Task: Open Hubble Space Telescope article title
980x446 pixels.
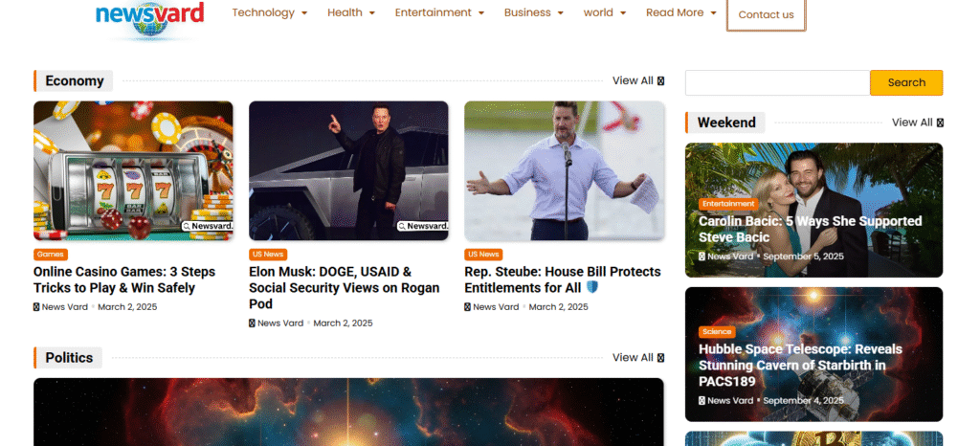Action: (x=801, y=365)
